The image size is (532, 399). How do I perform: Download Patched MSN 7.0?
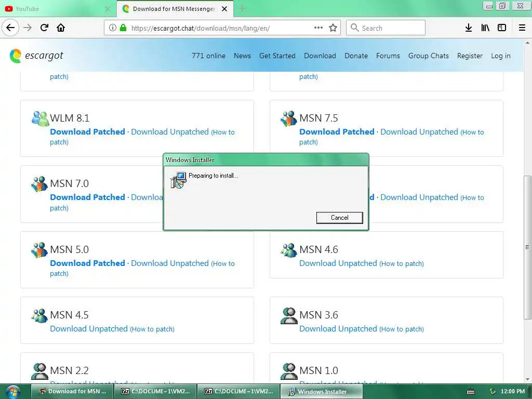point(87,197)
